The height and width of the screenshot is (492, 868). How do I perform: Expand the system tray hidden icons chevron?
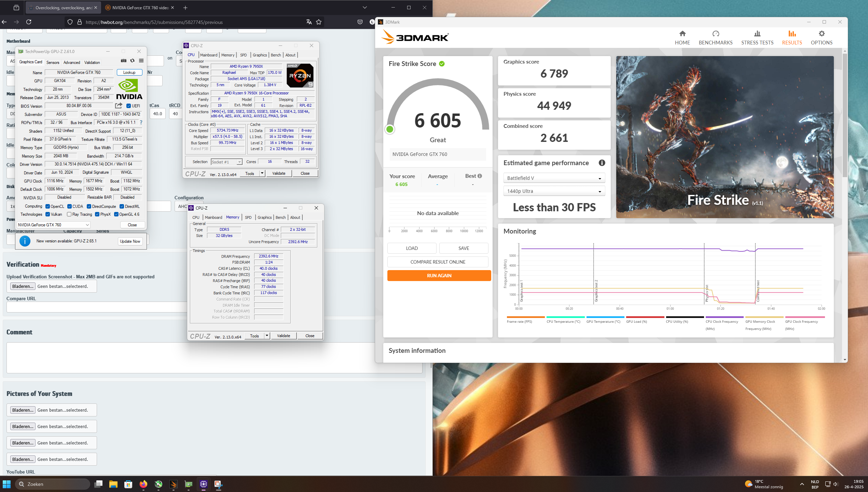coord(802,484)
